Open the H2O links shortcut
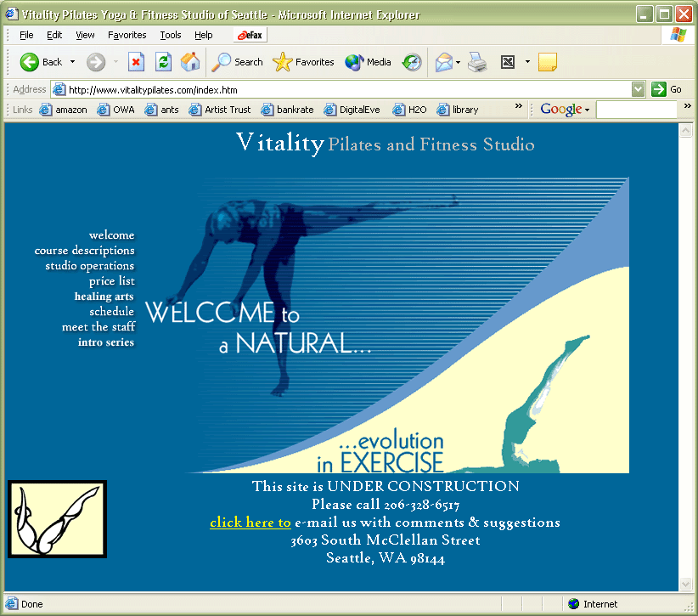This screenshot has height=616, width=698. (x=409, y=110)
